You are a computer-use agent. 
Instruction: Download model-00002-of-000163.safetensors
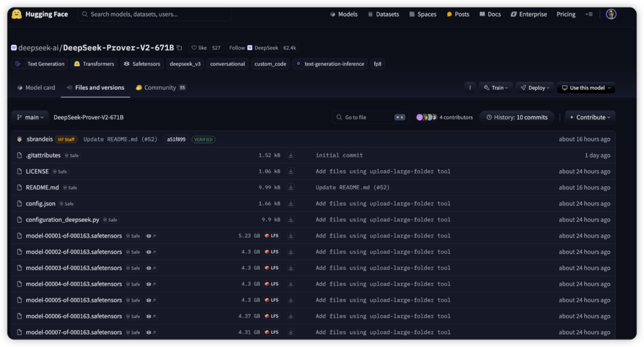point(291,251)
